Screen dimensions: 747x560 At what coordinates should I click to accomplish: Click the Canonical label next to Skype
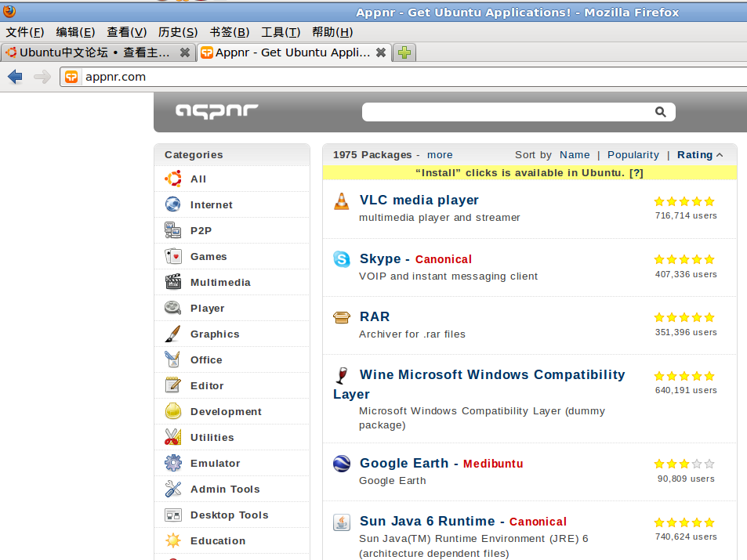(x=444, y=259)
